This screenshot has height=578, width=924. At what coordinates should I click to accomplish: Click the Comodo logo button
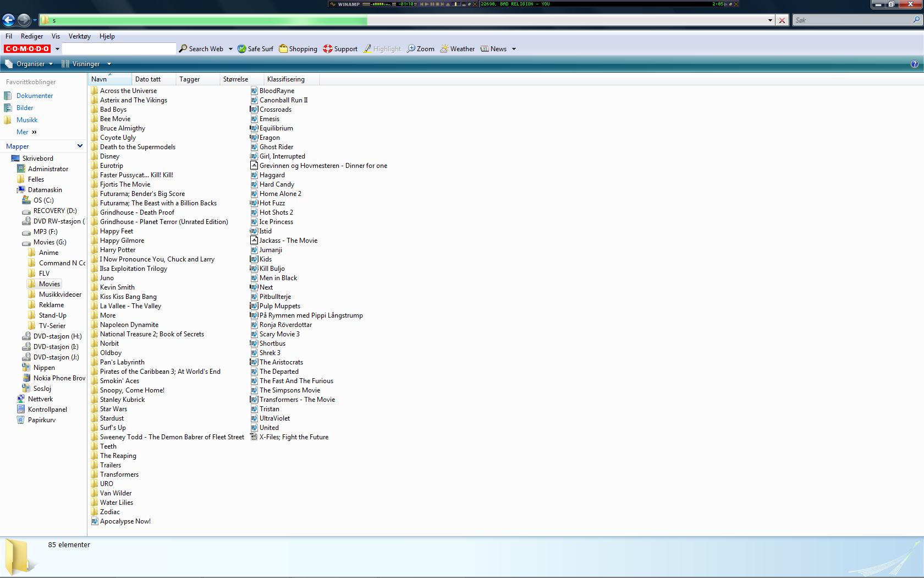point(28,49)
